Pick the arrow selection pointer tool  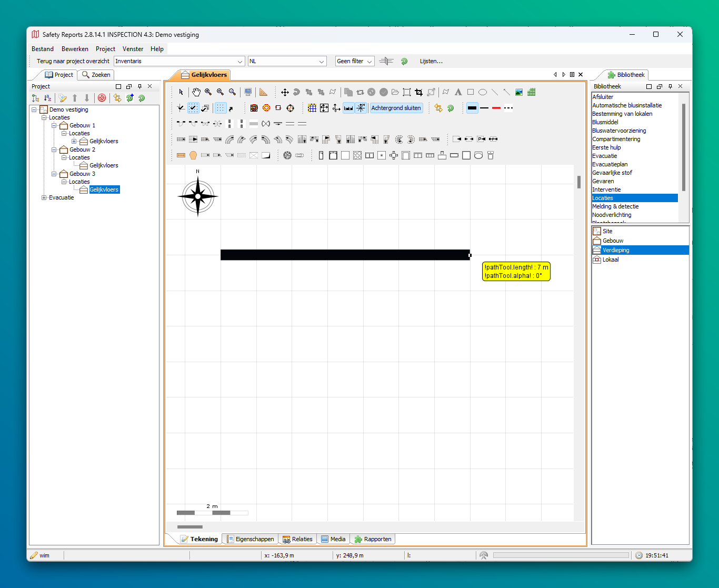(181, 92)
